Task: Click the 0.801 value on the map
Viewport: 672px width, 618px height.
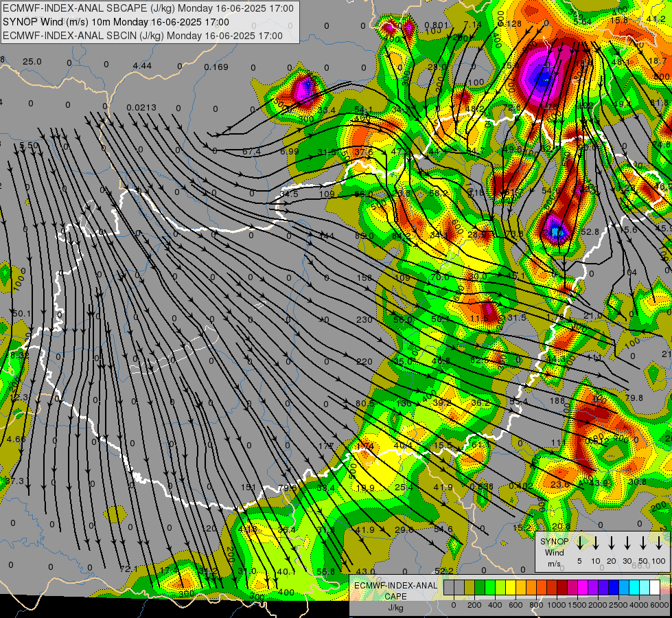Action: 437,25
